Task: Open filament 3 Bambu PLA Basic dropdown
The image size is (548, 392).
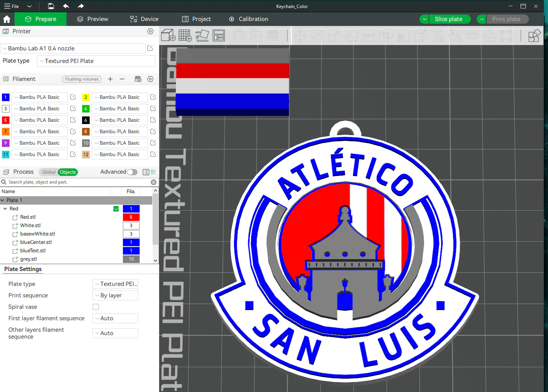Action: click(40, 109)
